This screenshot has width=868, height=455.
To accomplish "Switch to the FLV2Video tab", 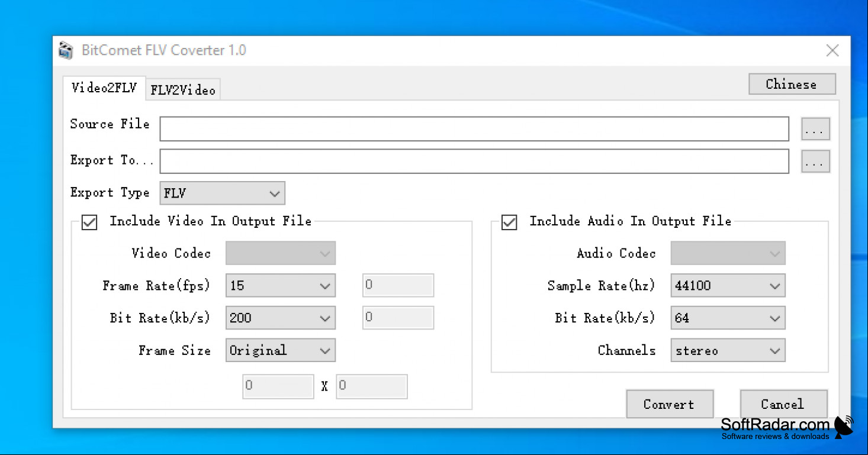I will pyautogui.click(x=183, y=90).
